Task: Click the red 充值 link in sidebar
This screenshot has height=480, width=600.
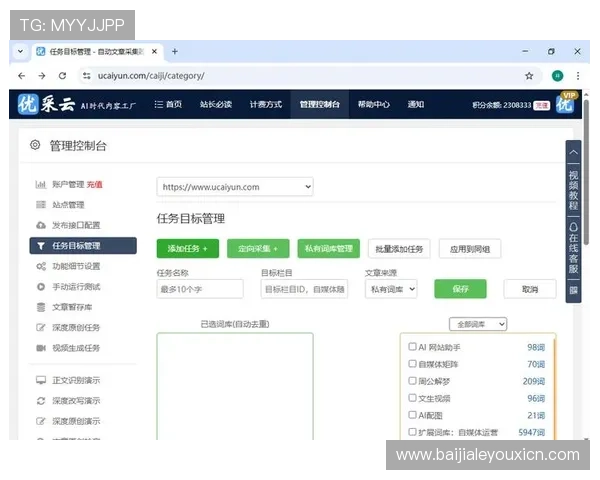Action: click(x=95, y=184)
